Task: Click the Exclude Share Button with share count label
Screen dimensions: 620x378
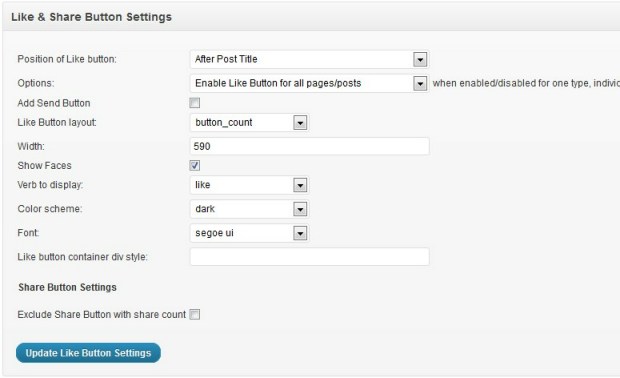Action: click(102, 315)
